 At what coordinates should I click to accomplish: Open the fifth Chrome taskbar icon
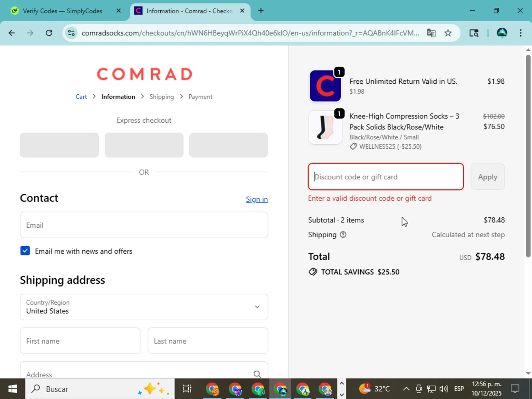coord(303,389)
